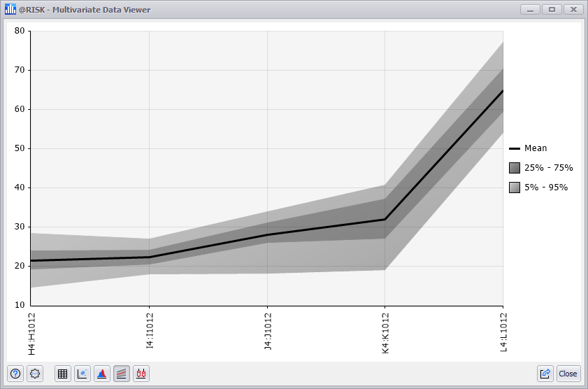Click the J4:J1012 axis label
This screenshot has height=389, width=588.
[268, 332]
